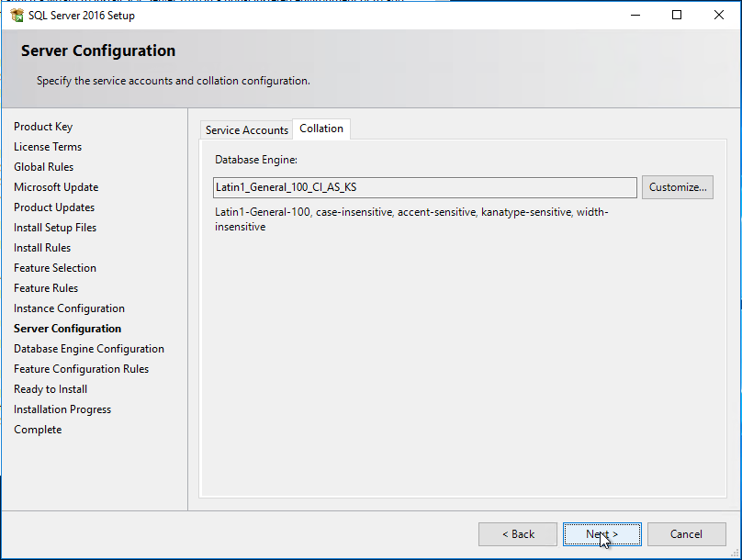Select Feature Selection in sidebar
This screenshot has width=742, height=560.
(55, 268)
